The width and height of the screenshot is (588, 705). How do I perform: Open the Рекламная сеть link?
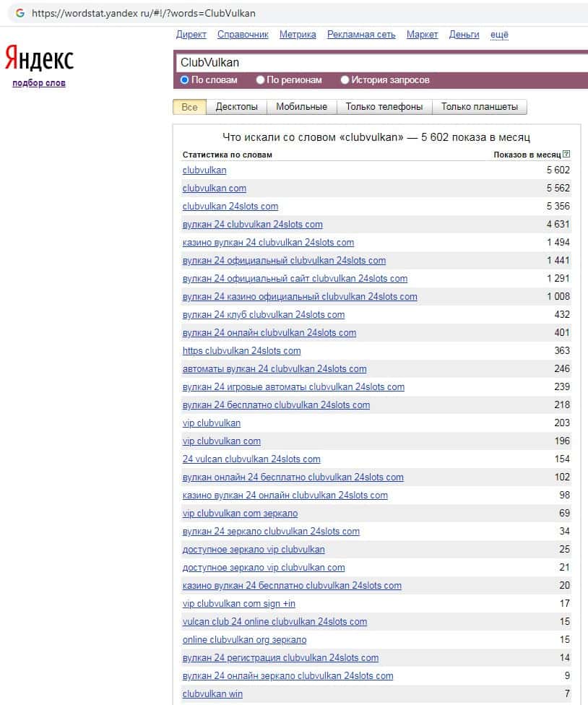(361, 35)
